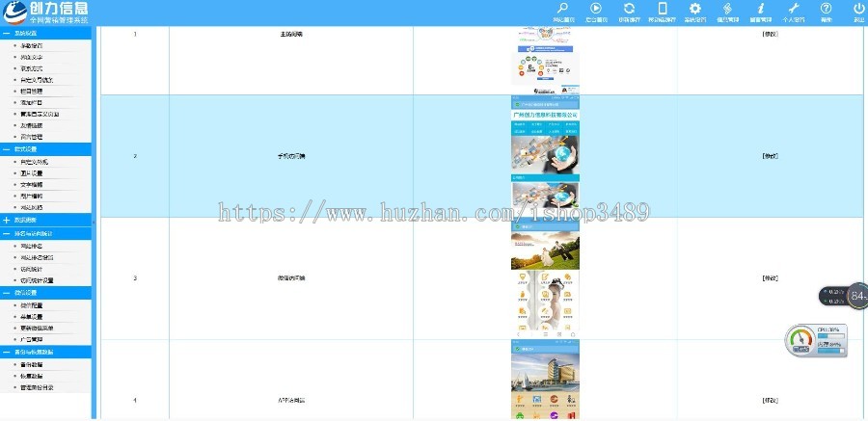Click [修改] link in row 2
This screenshot has width=868, height=421.
[x=770, y=156]
